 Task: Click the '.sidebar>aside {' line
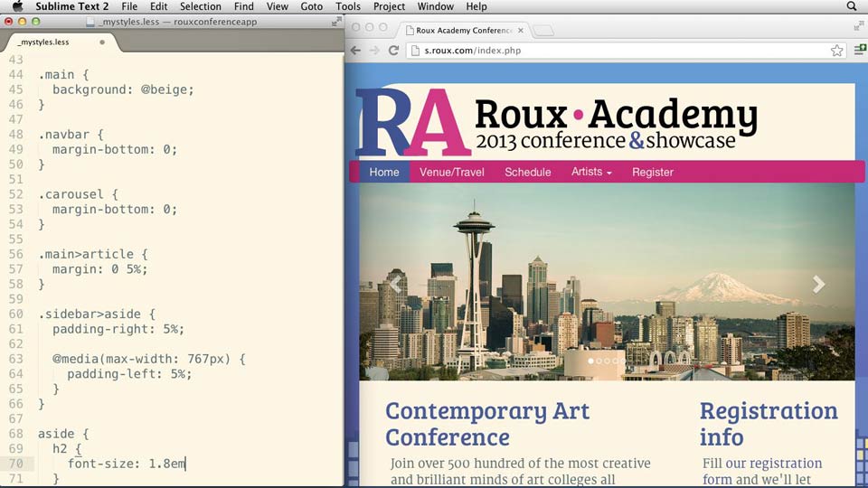click(97, 314)
